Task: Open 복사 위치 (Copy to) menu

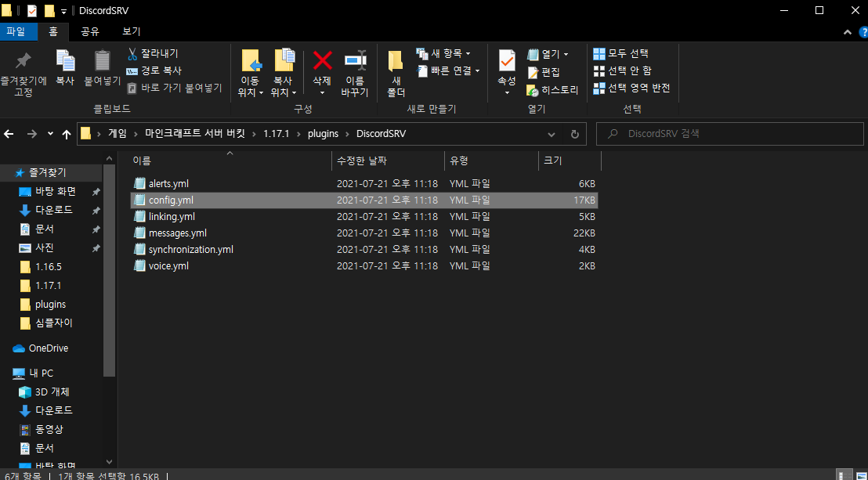Action: pyautogui.click(x=284, y=74)
